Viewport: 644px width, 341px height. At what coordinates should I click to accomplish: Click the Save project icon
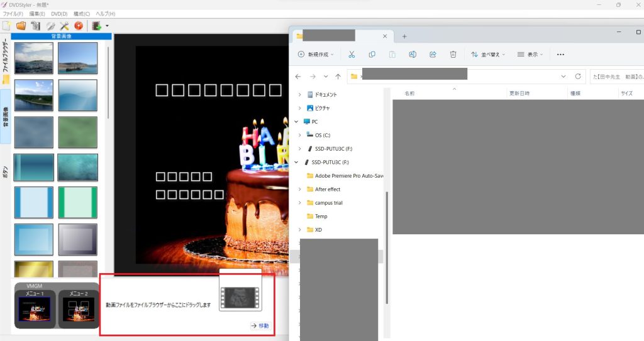tap(35, 26)
